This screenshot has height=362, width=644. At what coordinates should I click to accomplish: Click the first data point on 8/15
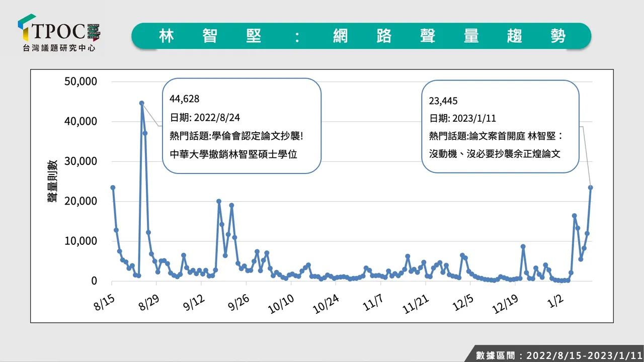click(x=113, y=188)
